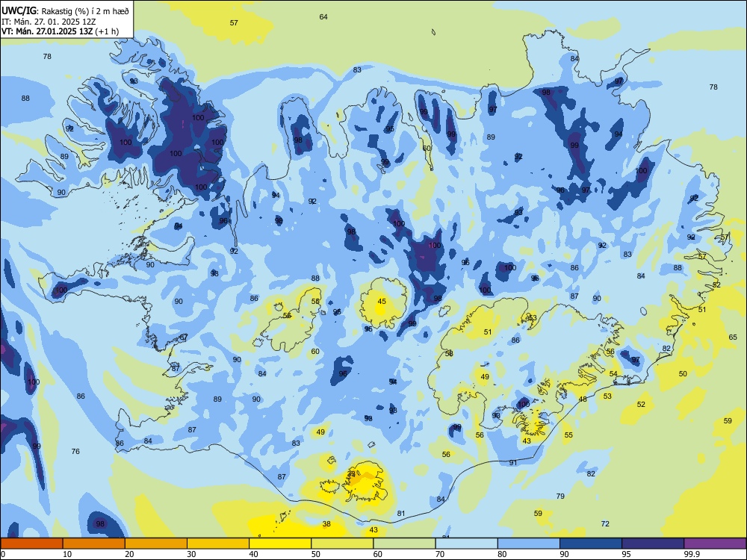The image size is (747, 560).
Task: Click the '65' humidity value on the map
Action: [733, 337]
